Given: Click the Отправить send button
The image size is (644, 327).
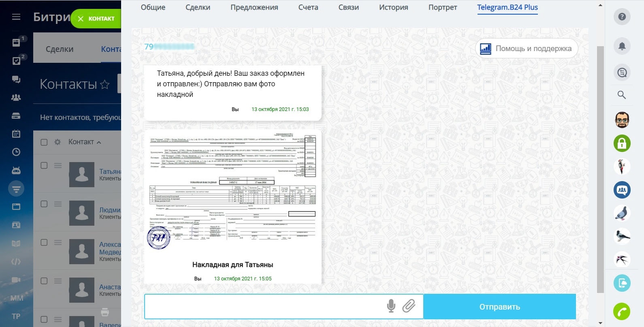Looking at the screenshot, I should [x=500, y=307].
